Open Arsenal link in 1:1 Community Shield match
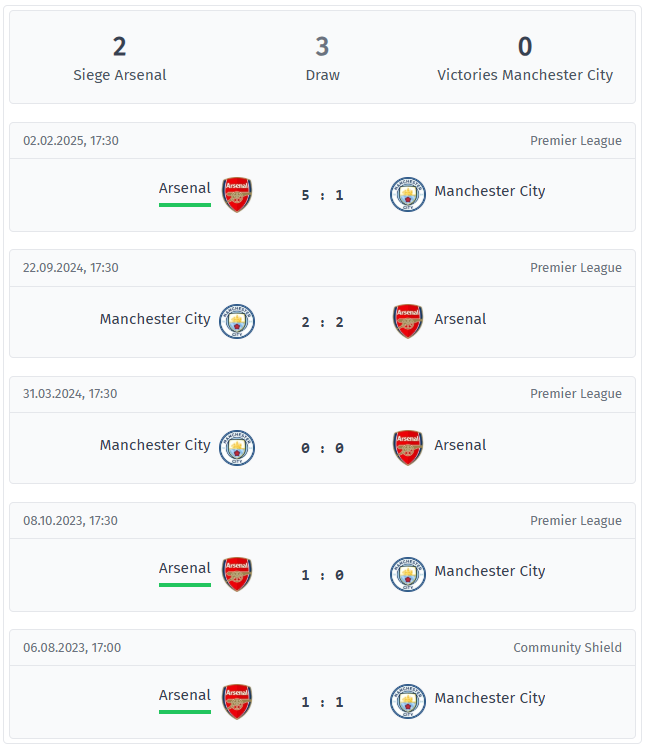This screenshot has width=646, height=748. (185, 696)
